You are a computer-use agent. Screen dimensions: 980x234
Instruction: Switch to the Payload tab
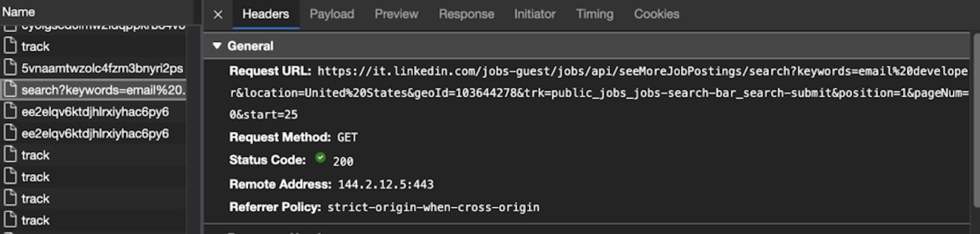point(332,14)
